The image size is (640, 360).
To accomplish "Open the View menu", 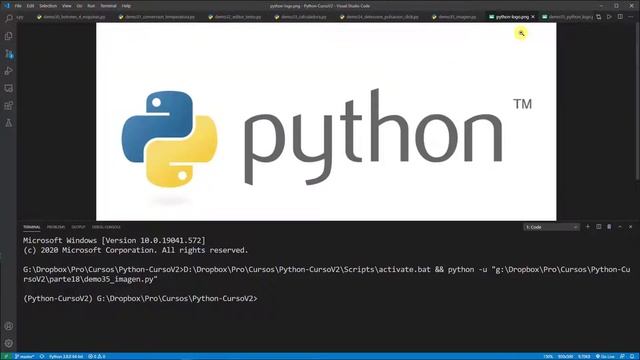I will click(67, 6).
